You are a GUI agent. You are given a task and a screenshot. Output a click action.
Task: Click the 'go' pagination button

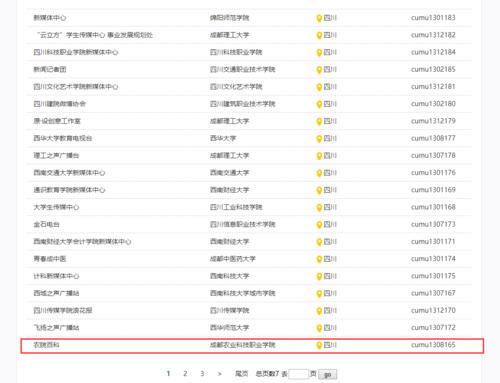(x=327, y=375)
